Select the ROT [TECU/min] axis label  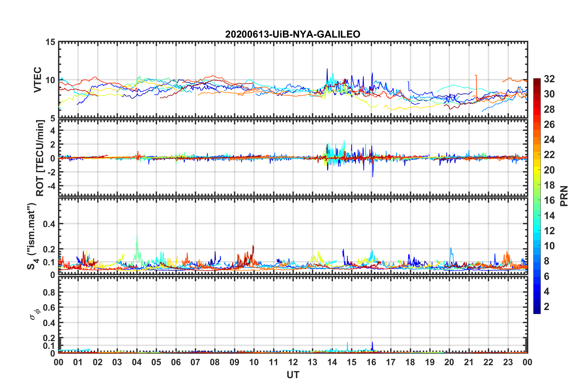click(x=40, y=158)
